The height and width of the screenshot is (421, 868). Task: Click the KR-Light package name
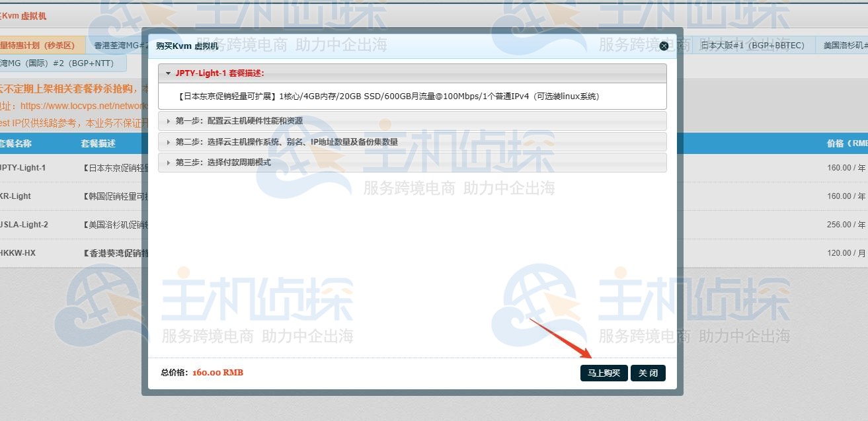[15, 196]
